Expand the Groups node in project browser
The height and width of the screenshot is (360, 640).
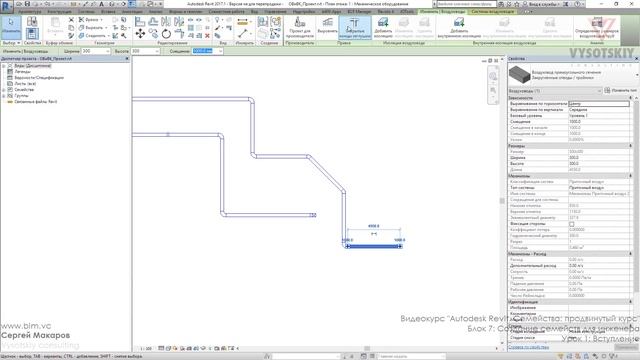[x=4, y=96]
